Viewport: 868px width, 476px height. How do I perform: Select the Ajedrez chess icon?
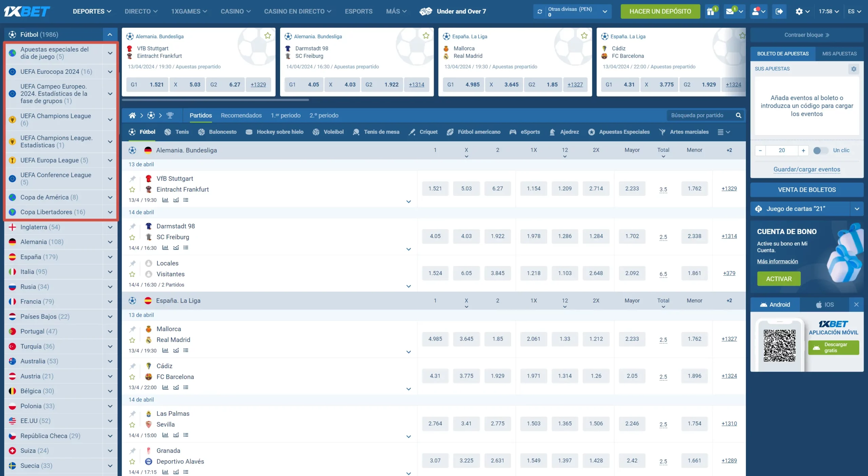click(552, 132)
